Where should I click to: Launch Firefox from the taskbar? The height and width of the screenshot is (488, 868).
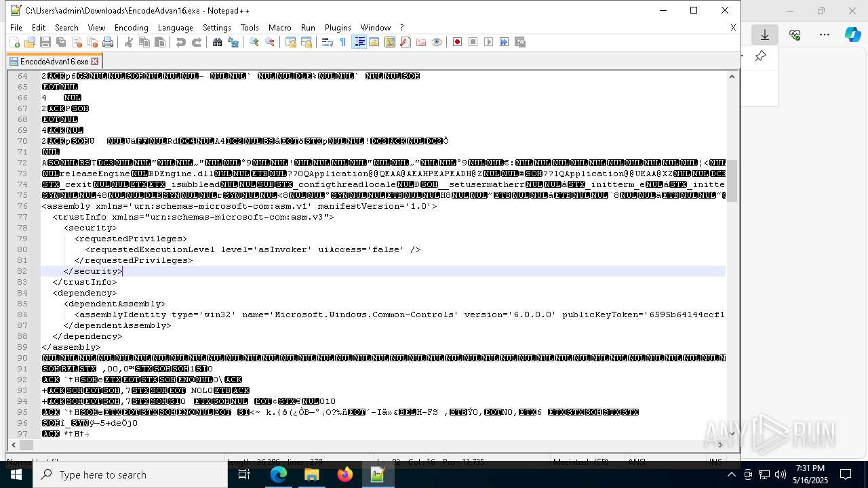pos(345,474)
